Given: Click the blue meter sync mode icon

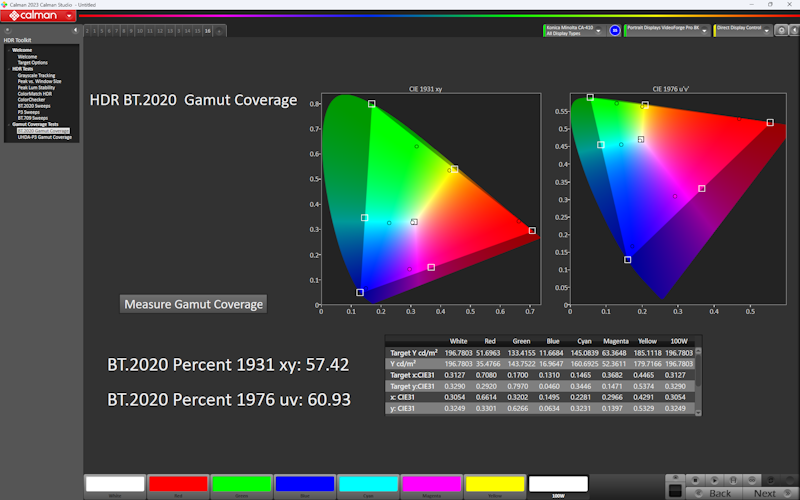Looking at the screenshot, I should (615, 31).
